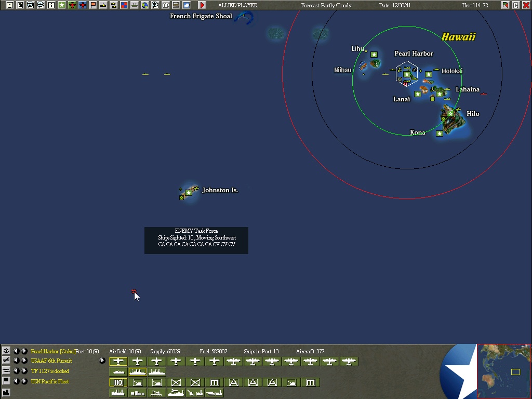Click the ship icon beside TF 1127 row
This screenshot has width=532, height=399.
pyautogui.click(x=6, y=371)
